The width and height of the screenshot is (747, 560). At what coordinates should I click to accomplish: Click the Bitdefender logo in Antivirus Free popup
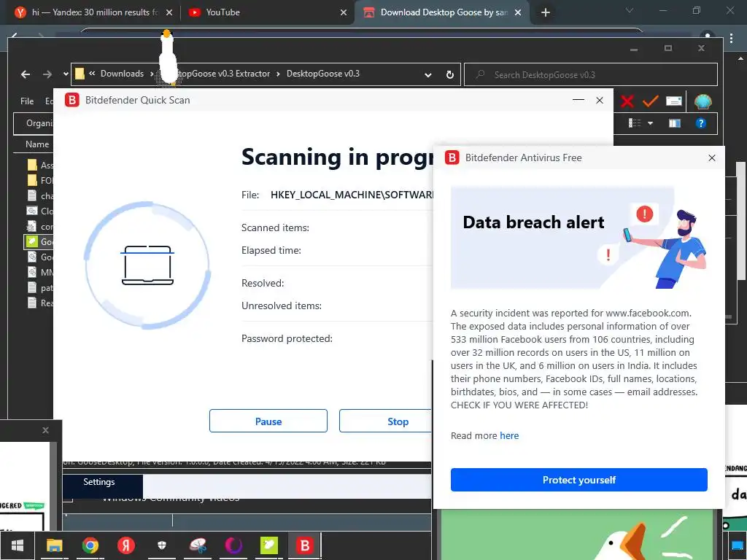pos(452,157)
